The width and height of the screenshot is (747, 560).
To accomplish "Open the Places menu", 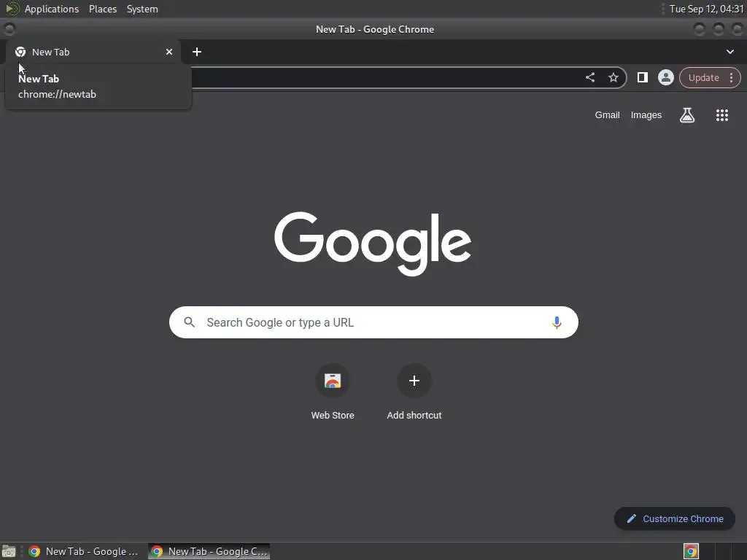I will tap(103, 9).
